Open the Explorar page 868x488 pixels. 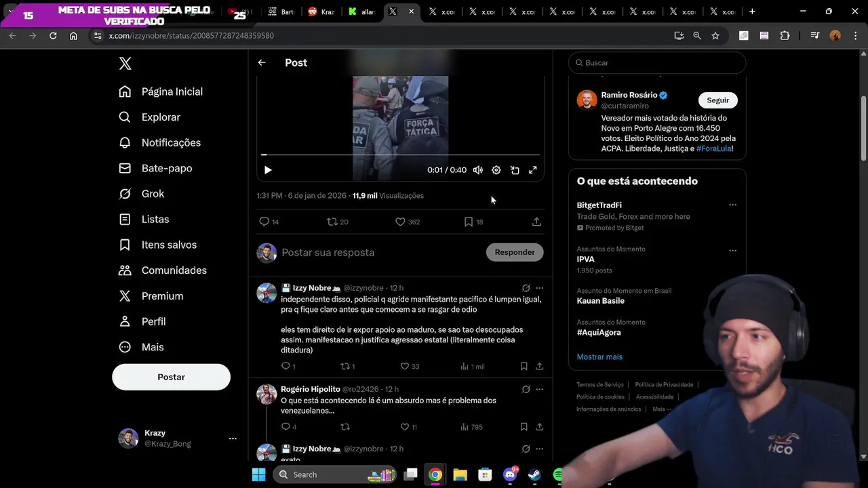click(x=150, y=117)
